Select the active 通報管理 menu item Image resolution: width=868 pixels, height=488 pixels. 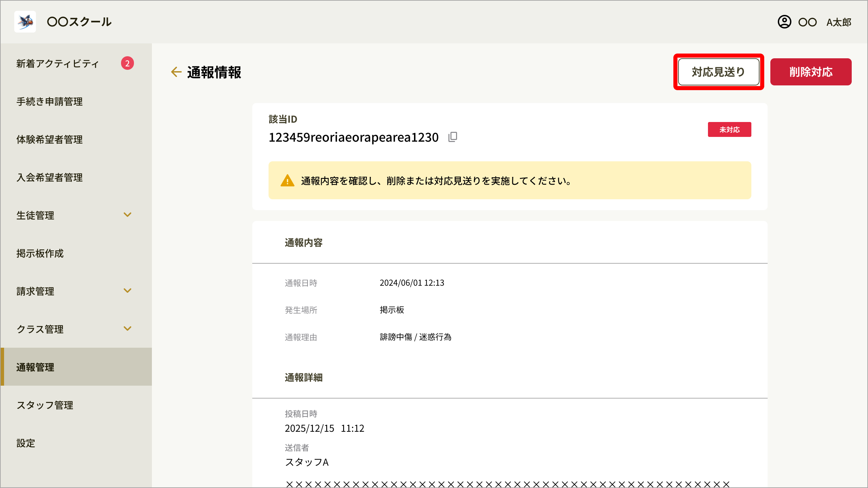click(x=76, y=367)
